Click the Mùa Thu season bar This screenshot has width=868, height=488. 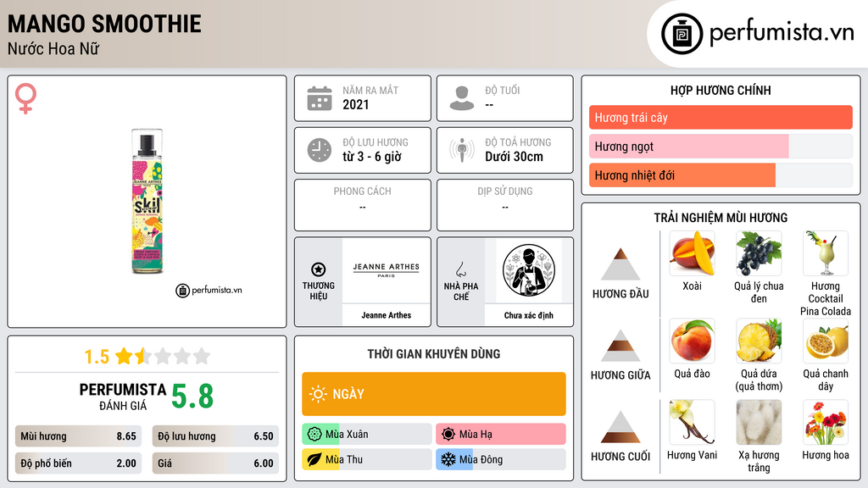[x=367, y=459]
